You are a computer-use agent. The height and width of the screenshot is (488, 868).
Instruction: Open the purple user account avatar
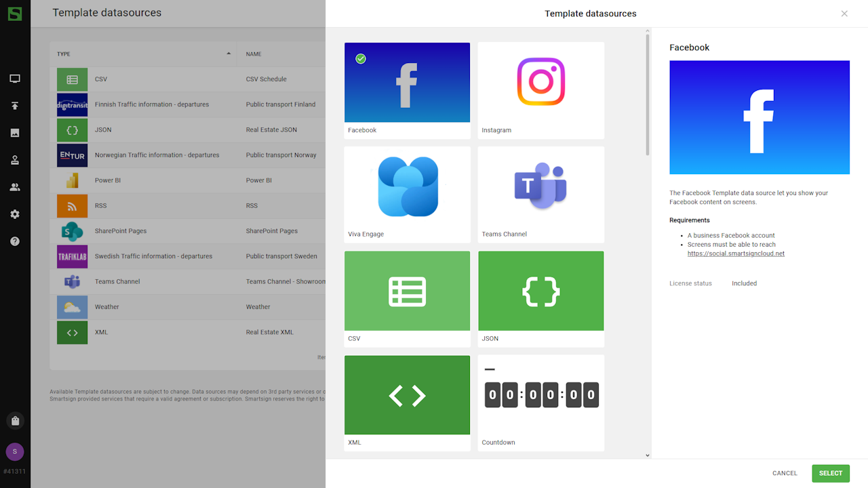coord(15,451)
